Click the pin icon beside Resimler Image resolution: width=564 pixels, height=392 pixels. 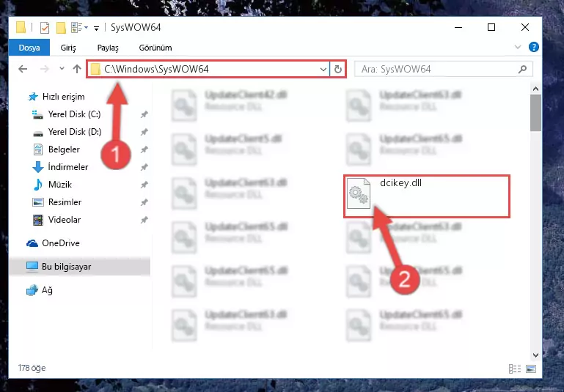pos(144,202)
